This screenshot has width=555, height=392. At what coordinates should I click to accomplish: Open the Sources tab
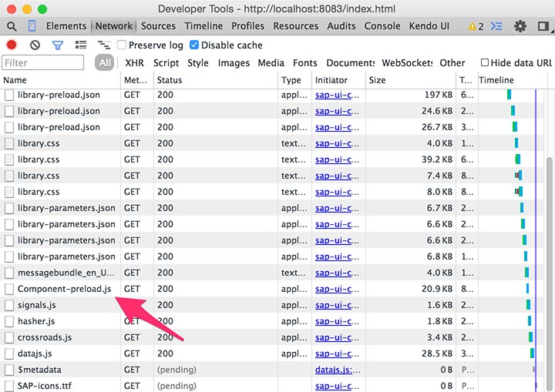(x=158, y=26)
